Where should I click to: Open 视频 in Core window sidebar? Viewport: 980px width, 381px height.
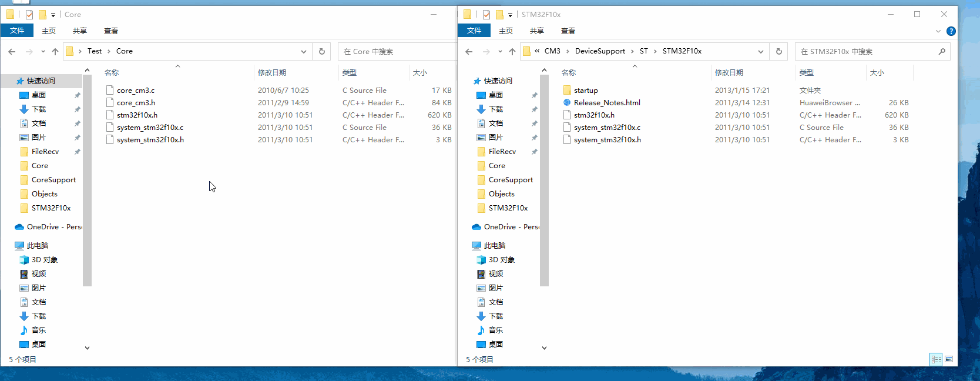pos(39,274)
